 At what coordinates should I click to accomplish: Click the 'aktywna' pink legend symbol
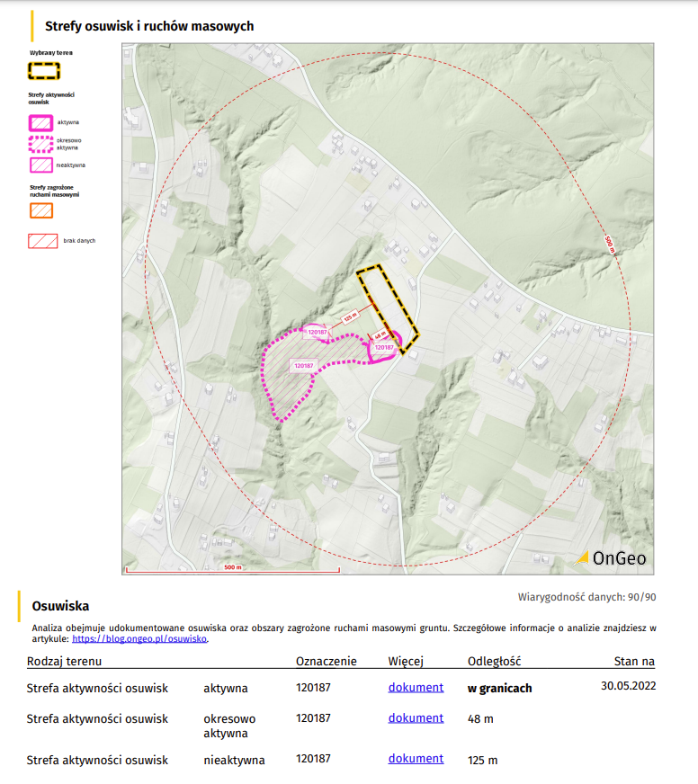[x=41, y=122]
